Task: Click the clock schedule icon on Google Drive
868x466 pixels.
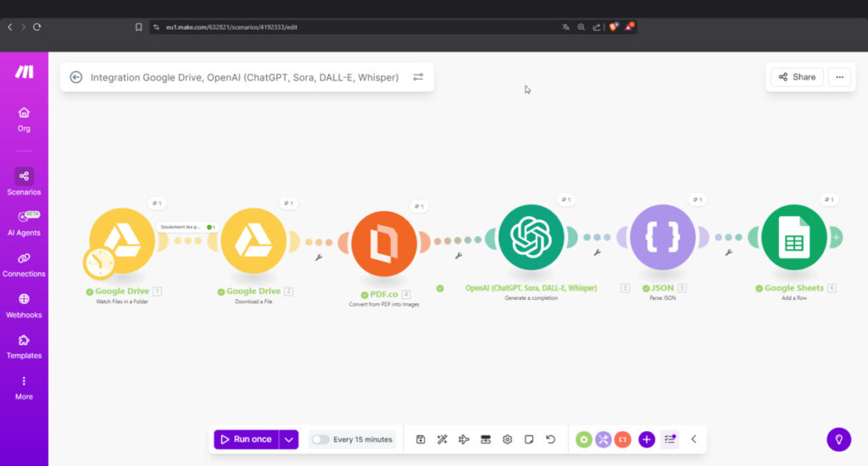Action: pyautogui.click(x=99, y=263)
